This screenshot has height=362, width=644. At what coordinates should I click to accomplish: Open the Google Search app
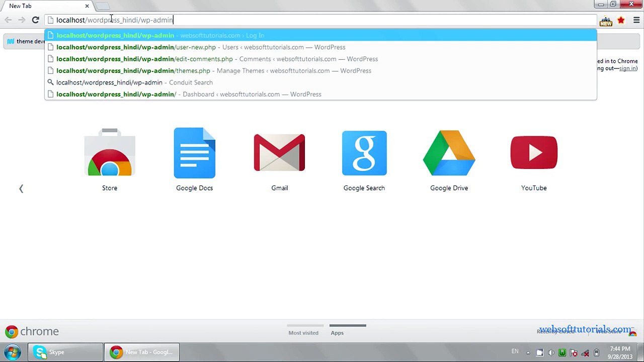364,153
